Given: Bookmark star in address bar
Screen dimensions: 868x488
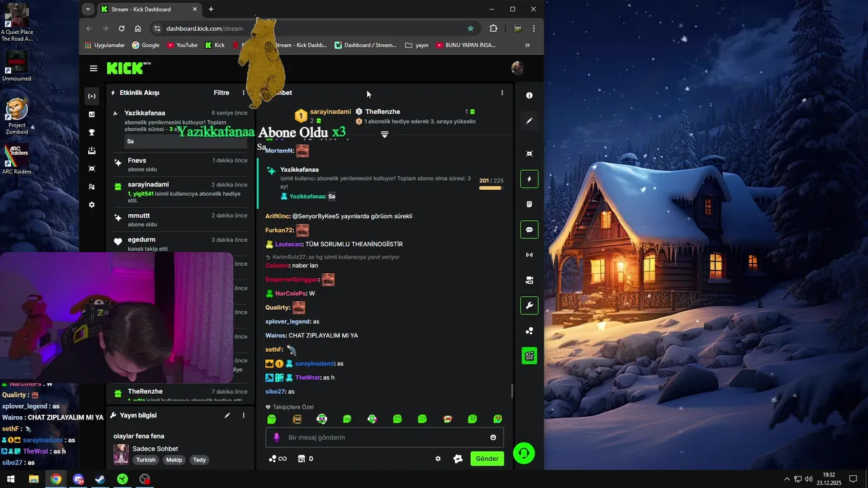Looking at the screenshot, I should (x=471, y=28).
